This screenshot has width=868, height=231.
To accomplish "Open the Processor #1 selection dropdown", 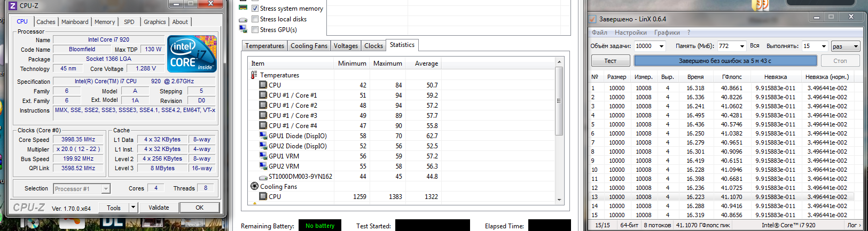I will click(x=106, y=189).
